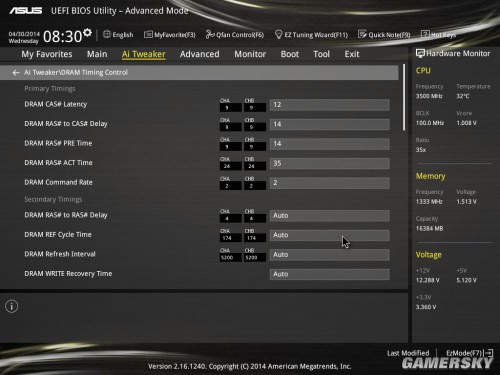Click Last Modified button
The image size is (500, 375).
coord(408,353)
